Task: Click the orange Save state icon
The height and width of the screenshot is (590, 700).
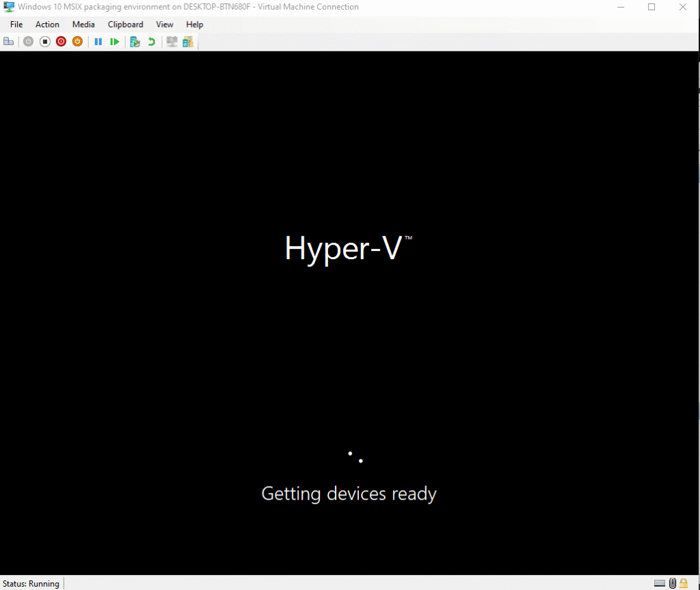Action: tap(77, 42)
